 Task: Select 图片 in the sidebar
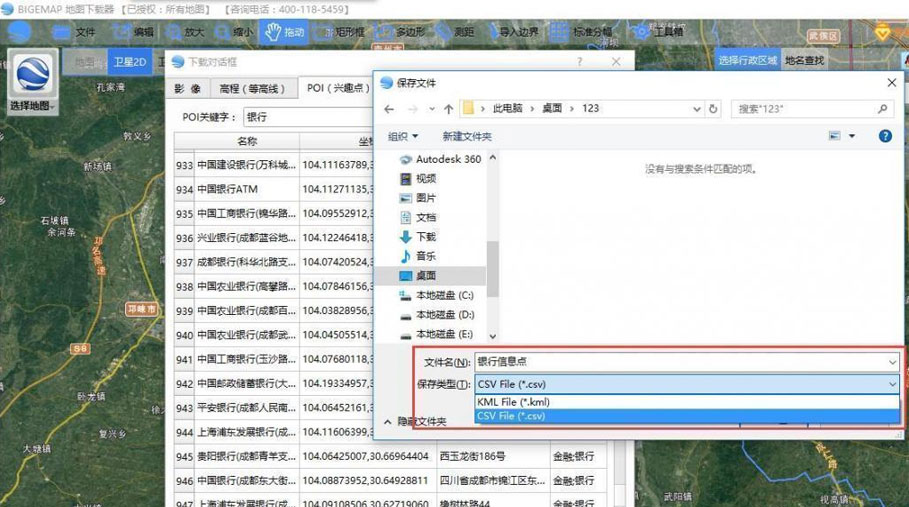(419, 198)
